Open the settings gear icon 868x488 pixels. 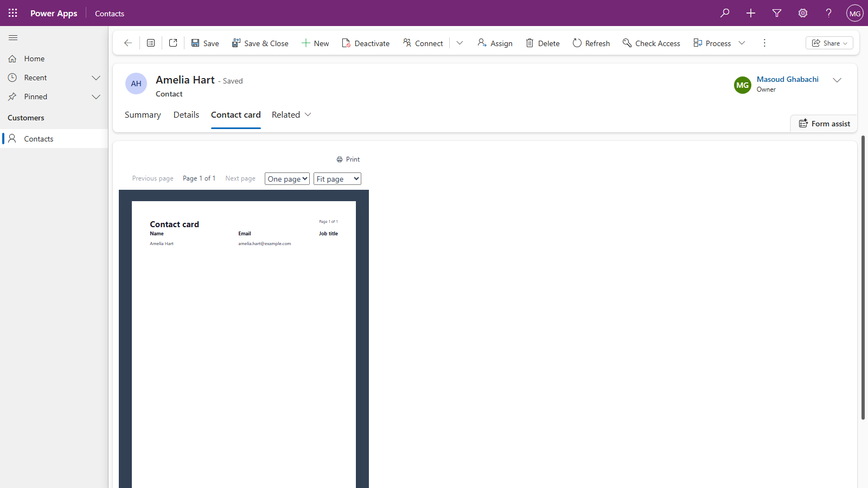tap(803, 13)
